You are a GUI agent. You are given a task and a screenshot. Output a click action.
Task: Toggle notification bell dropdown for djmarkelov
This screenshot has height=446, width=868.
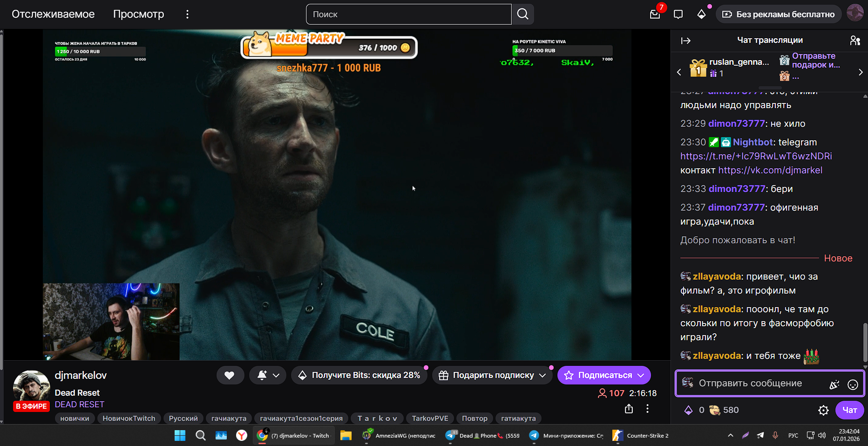(268, 375)
